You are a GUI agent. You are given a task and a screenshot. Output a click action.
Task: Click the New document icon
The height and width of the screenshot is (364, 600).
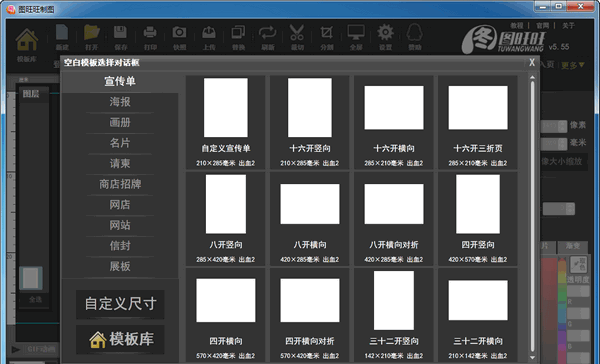pyautogui.click(x=62, y=33)
